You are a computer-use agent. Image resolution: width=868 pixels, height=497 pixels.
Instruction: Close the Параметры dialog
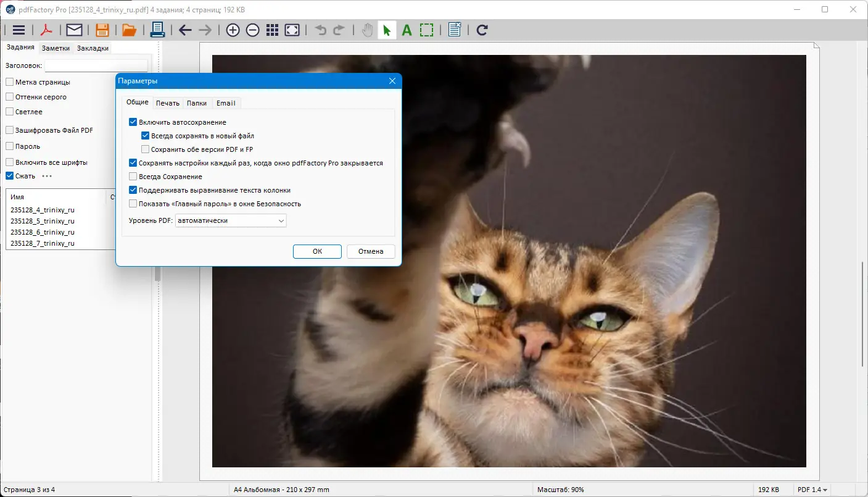click(392, 81)
